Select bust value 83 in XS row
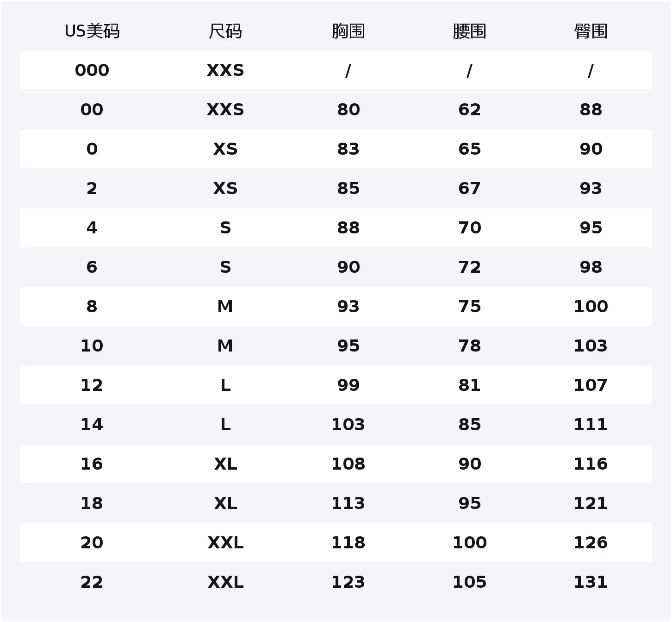Viewport: 672px width, 622px height. point(348,149)
